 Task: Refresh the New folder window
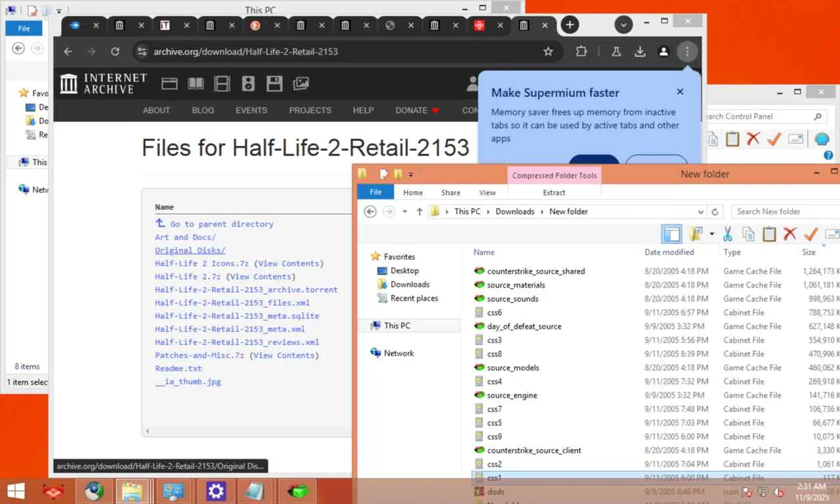(x=715, y=211)
